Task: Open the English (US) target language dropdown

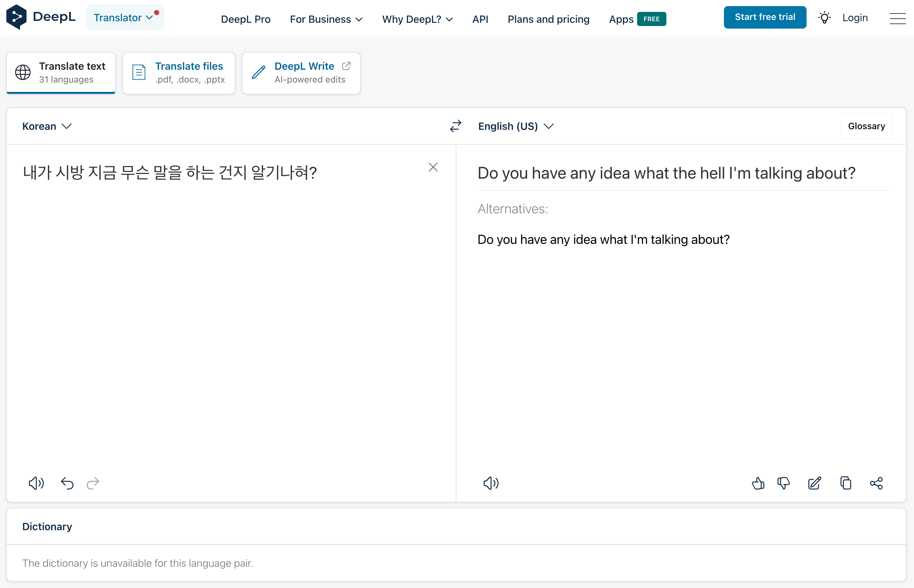Action: point(516,126)
